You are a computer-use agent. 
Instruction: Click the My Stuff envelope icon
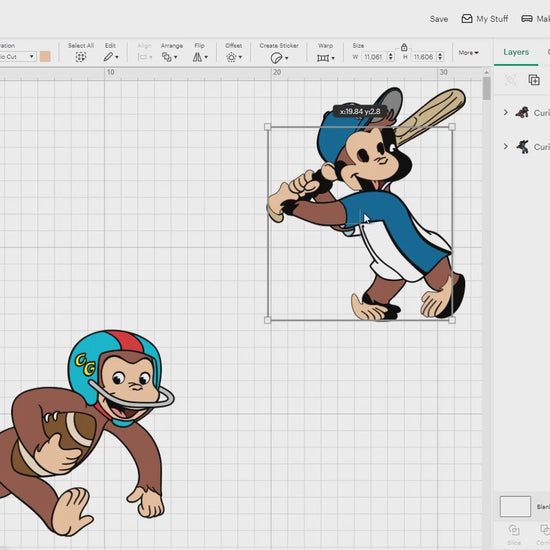[x=467, y=19]
